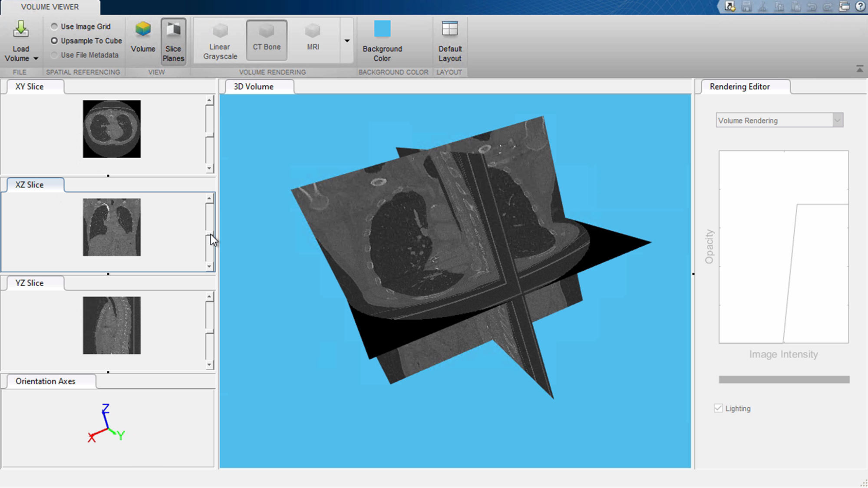Click the add shortcut quick access icon

point(729,7)
